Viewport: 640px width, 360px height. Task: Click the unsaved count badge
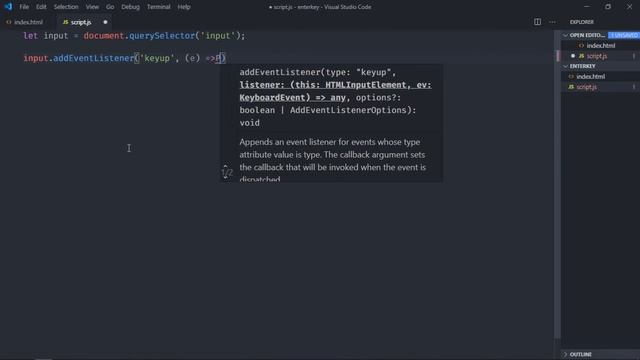(623, 35)
